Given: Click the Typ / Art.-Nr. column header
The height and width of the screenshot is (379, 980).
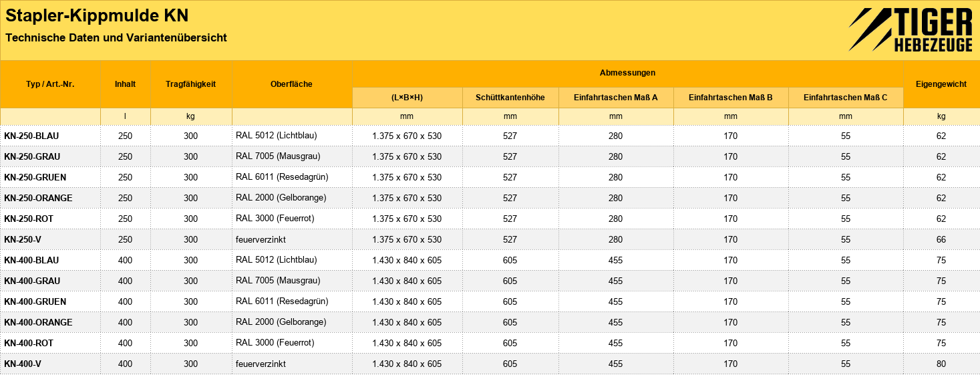Looking at the screenshot, I should 50,84.
